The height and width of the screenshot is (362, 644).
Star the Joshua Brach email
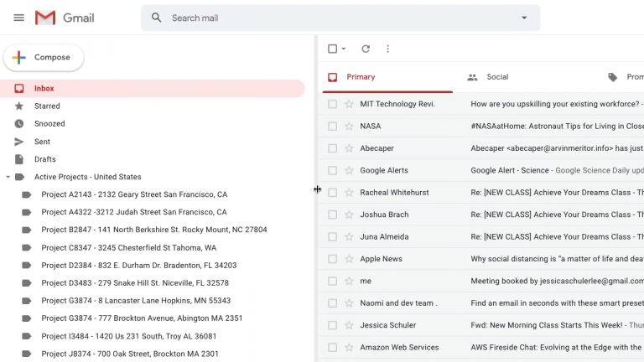pyautogui.click(x=349, y=215)
